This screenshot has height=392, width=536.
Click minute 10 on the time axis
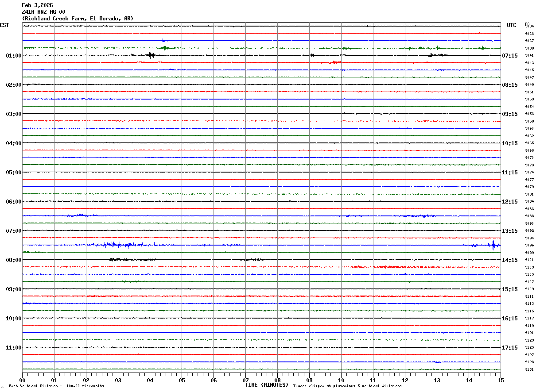(x=341, y=380)
